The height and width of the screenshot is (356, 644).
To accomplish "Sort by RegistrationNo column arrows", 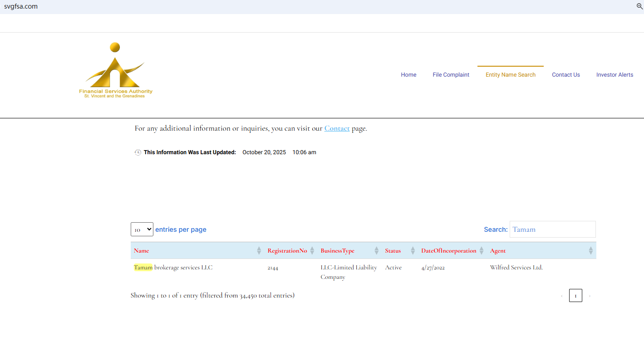I will point(312,250).
